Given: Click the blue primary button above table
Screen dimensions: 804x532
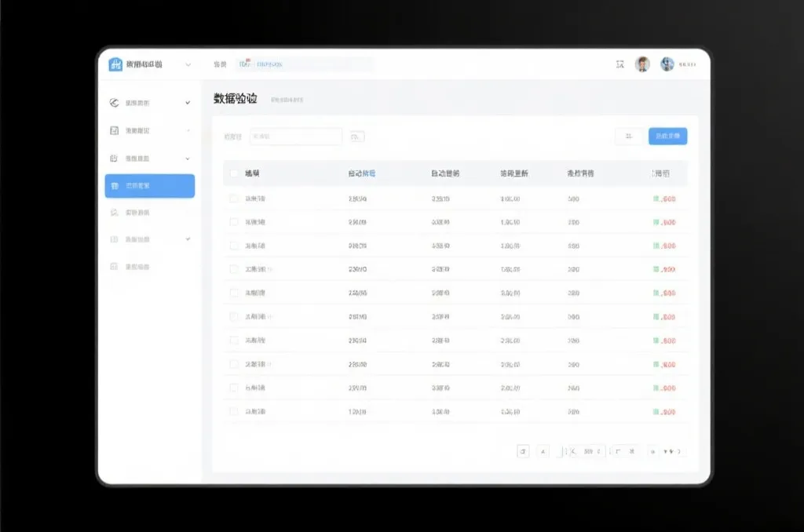Looking at the screenshot, I should 667,136.
